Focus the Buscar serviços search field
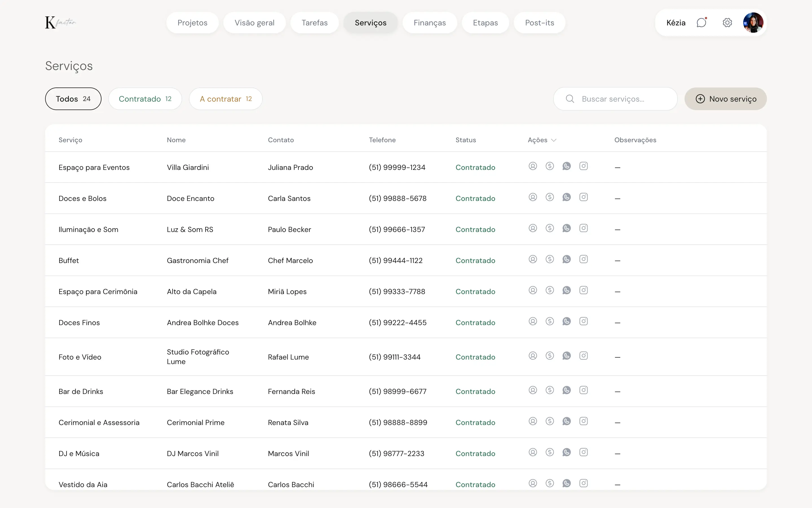 tap(615, 99)
